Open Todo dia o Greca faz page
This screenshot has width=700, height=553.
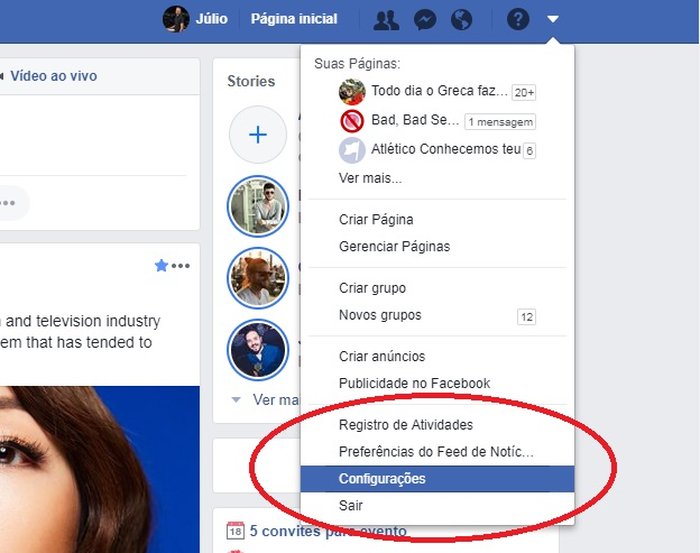(x=439, y=91)
